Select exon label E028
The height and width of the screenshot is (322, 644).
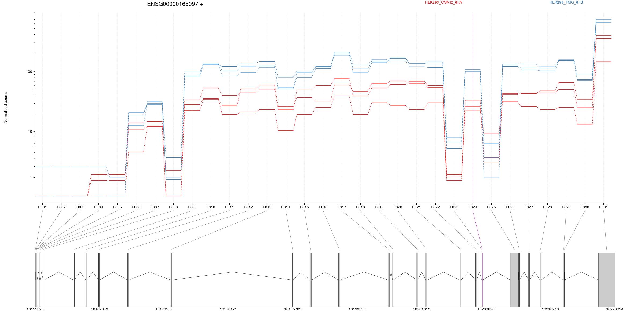(547, 207)
